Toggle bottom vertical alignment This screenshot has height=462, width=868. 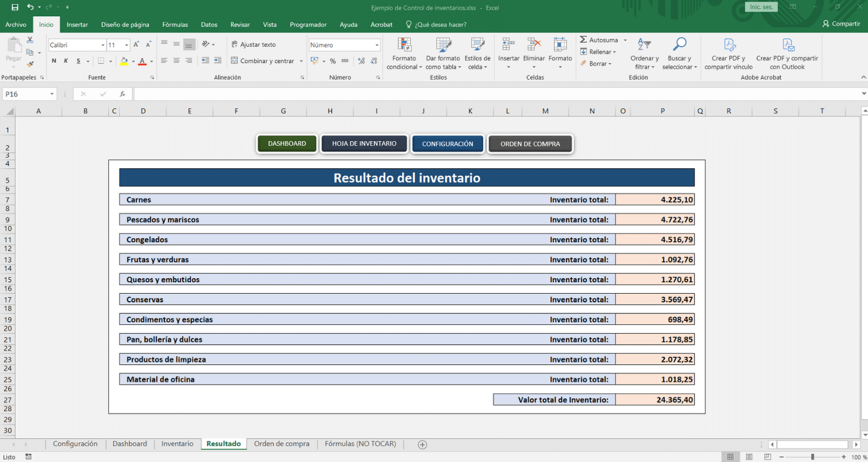[x=189, y=44]
